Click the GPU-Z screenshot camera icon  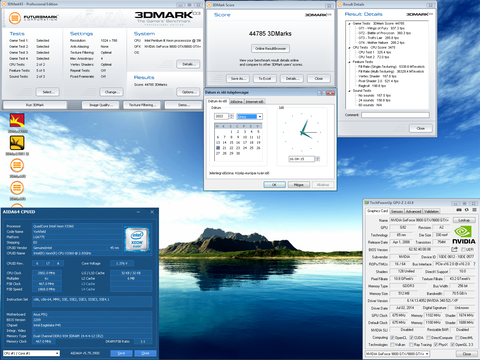coord(459,210)
